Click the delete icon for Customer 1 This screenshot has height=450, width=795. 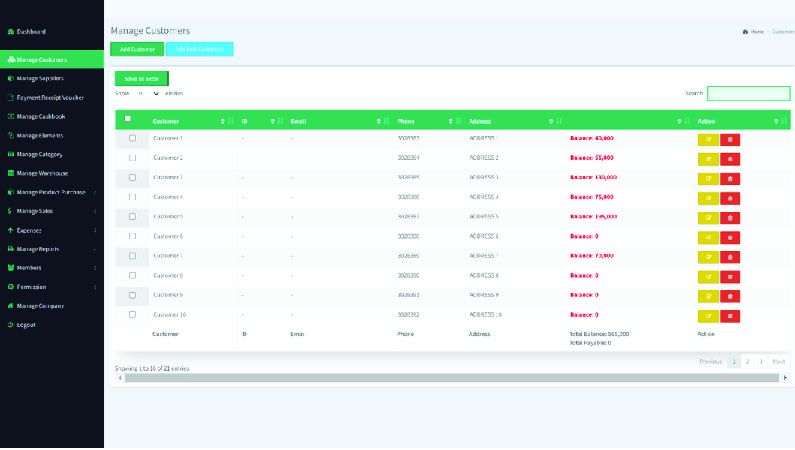[730, 138]
